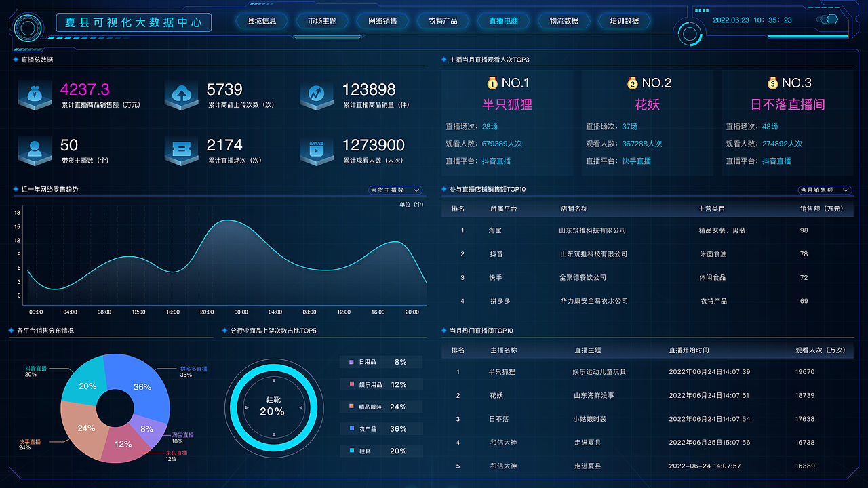Open the 当月销售额 dropdown filter
868x488 pixels.
coord(825,190)
